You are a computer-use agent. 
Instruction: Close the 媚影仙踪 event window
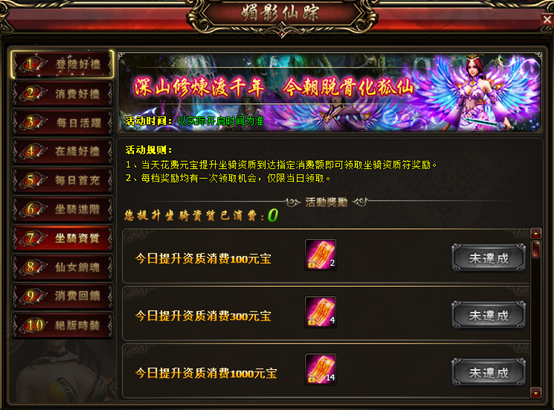tap(547, 20)
